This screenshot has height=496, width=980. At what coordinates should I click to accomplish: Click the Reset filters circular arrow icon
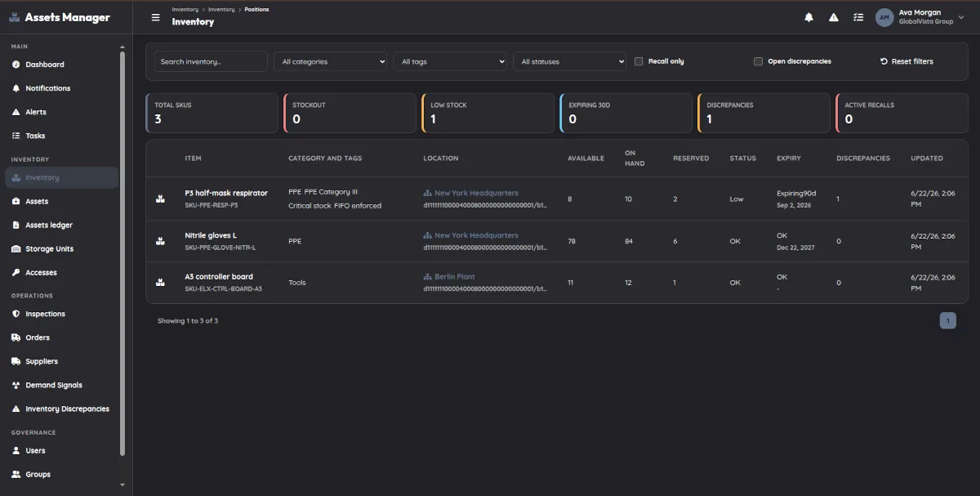(x=884, y=61)
